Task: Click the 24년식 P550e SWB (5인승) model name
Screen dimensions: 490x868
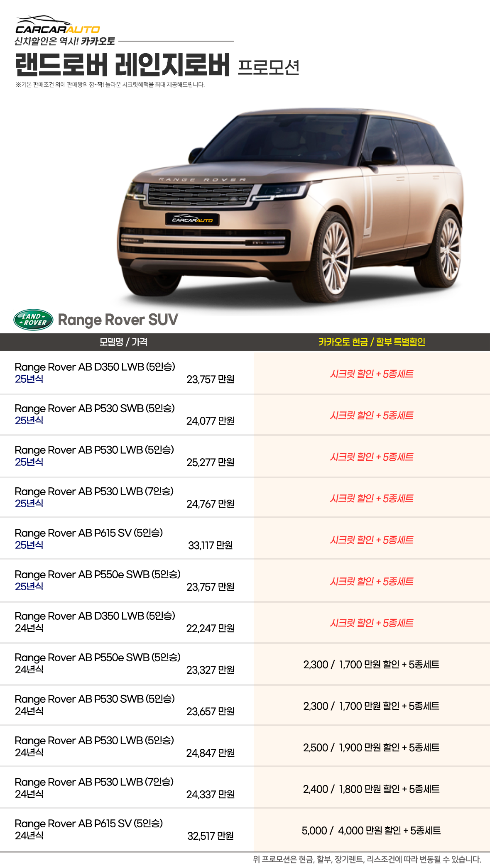Action: [x=98, y=658]
